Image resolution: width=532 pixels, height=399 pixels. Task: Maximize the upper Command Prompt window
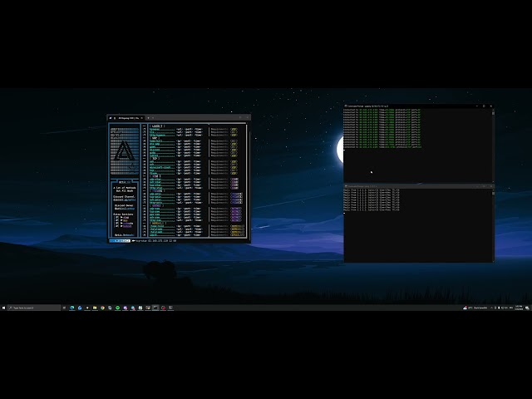pos(484,106)
